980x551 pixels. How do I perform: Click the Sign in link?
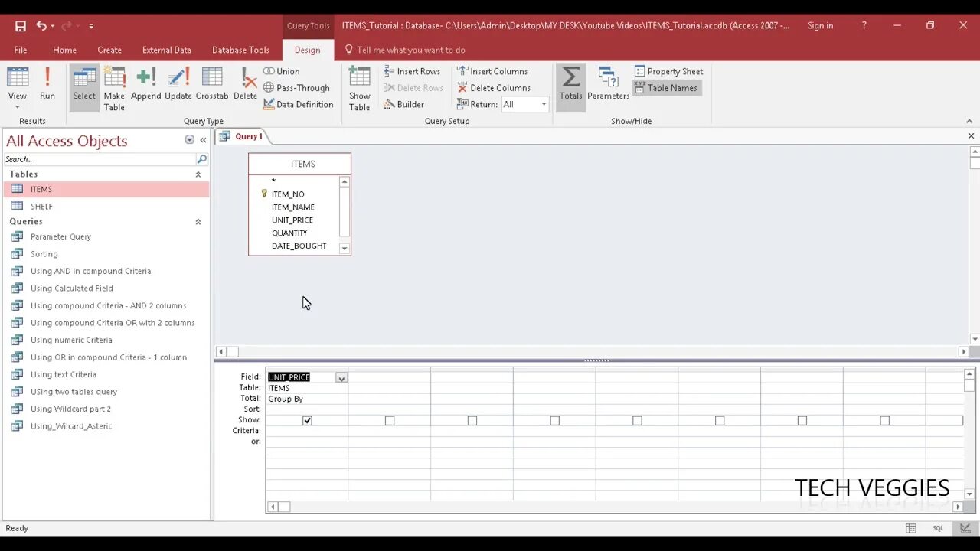pos(820,25)
